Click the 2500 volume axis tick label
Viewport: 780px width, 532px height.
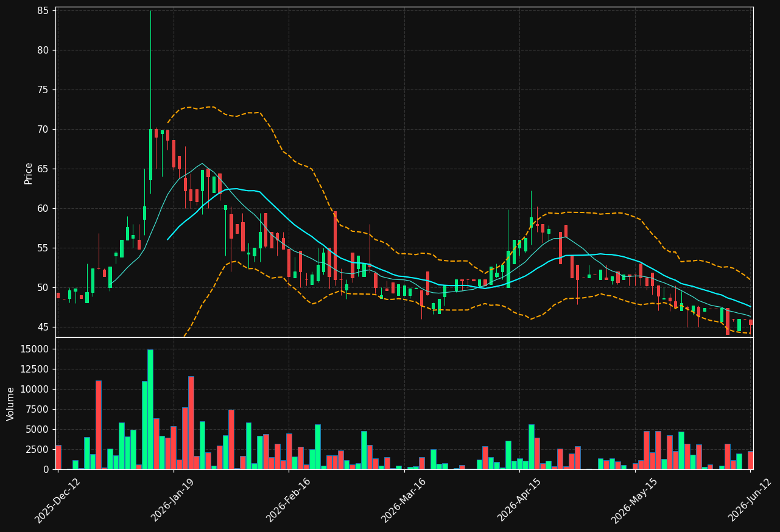pyautogui.click(x=38, y=450)
